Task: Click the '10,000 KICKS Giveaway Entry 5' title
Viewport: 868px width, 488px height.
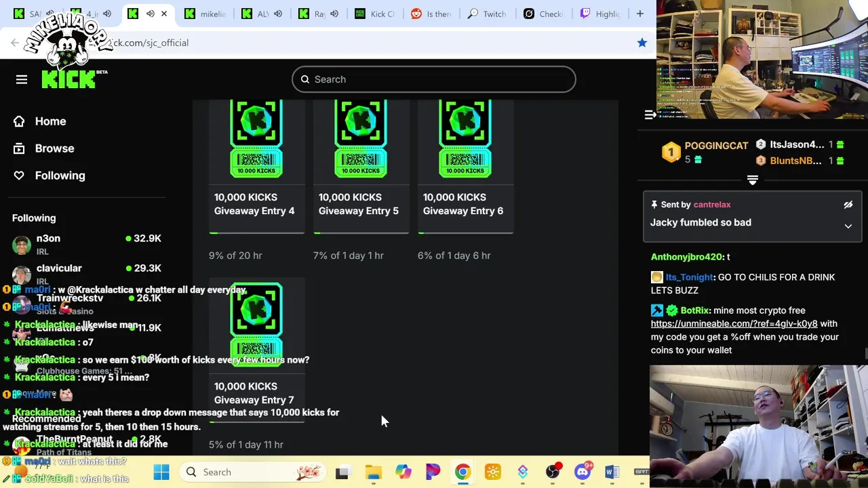Action: click(x=359, y=204)
